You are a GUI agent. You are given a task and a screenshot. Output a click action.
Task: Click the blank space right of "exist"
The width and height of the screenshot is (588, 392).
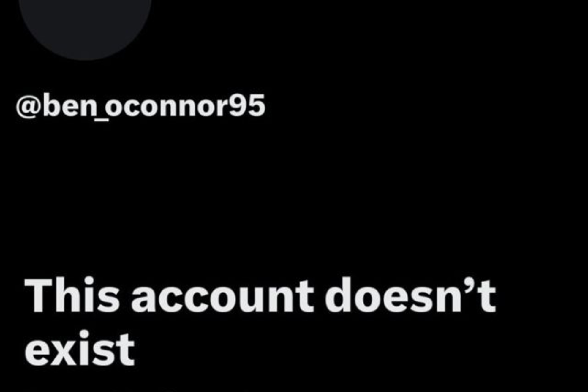(356, 349)
